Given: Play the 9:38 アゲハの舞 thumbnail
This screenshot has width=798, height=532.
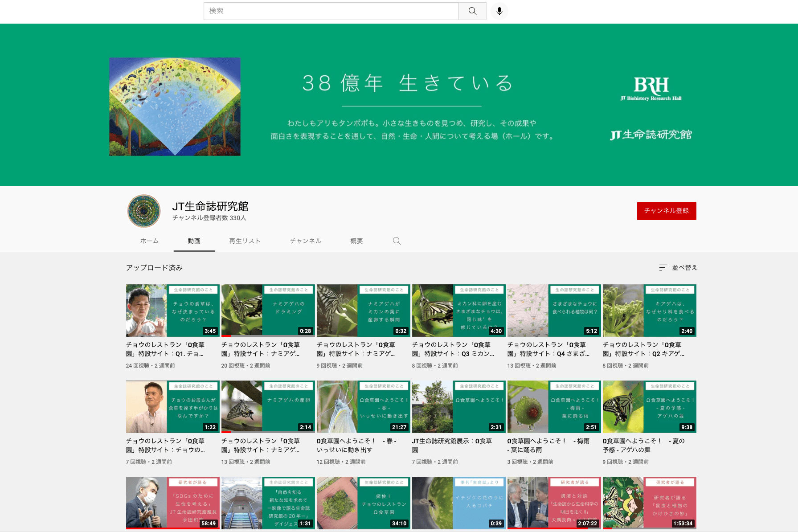Looking at the screenshot, I should click(649, 407).
